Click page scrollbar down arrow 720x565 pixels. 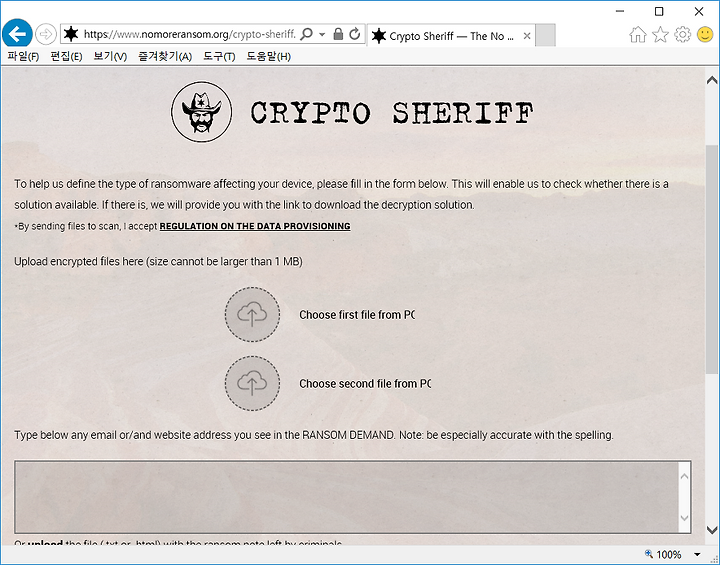coord(712,530)
